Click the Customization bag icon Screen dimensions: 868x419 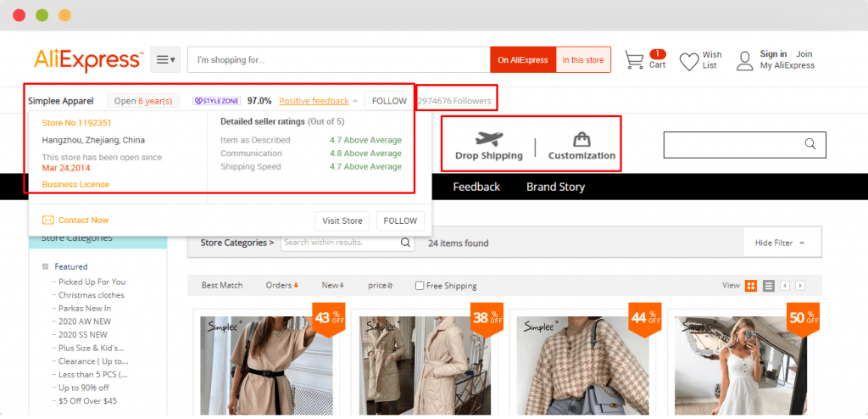click(581, 138)
